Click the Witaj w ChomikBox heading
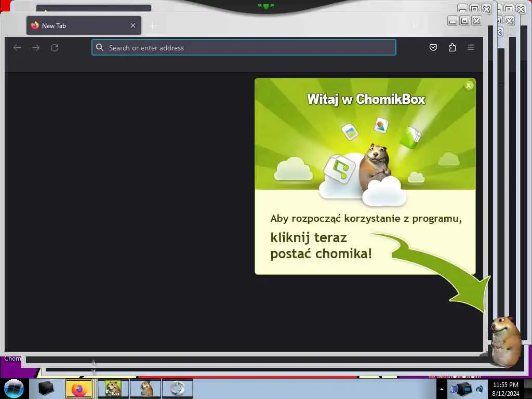The height and width of the screenshot is (399, 532). pyautogui.click(x=366, y=99)
